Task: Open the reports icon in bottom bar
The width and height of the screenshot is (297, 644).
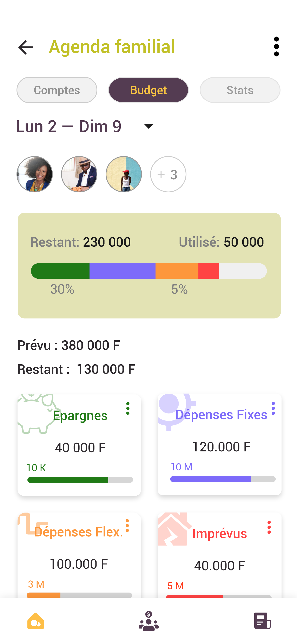Action: pyautogui.click(x=262, y=621)
